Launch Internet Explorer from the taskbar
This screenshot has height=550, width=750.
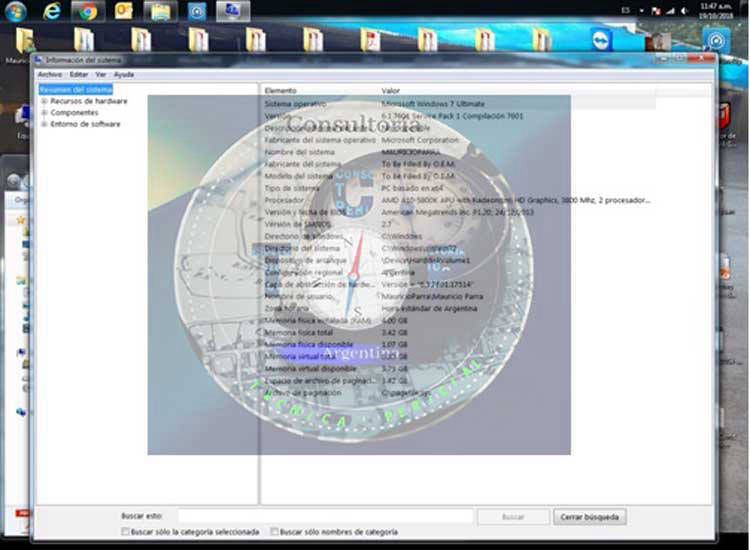(x=52, y=11)
